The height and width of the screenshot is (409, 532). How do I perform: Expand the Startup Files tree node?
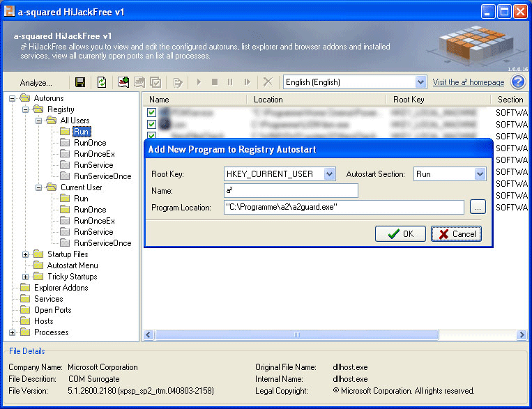25,254
